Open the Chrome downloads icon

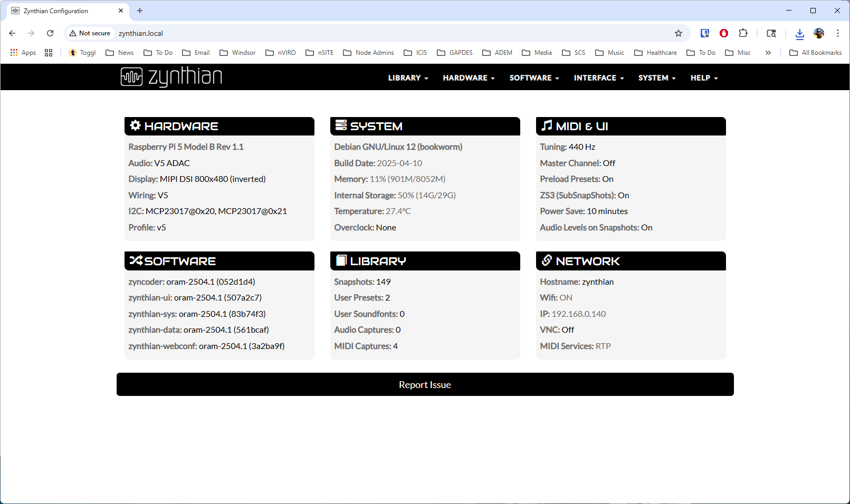(x=800, y=34)
